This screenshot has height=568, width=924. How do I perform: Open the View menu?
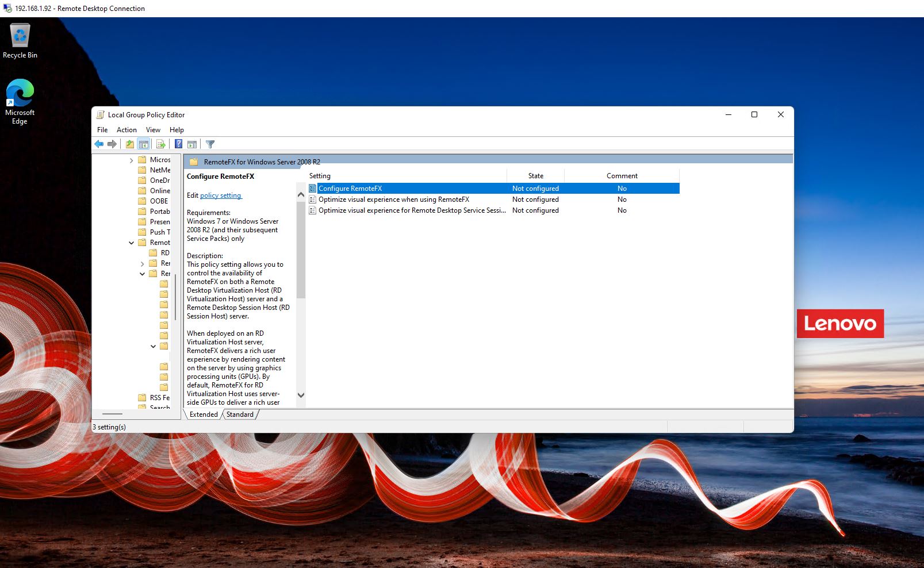(153, 130)
